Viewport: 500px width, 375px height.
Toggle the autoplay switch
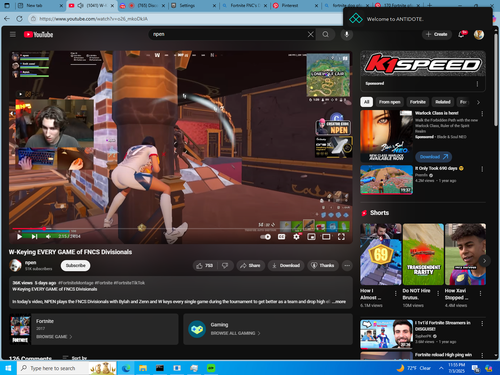tap(265, 237)
